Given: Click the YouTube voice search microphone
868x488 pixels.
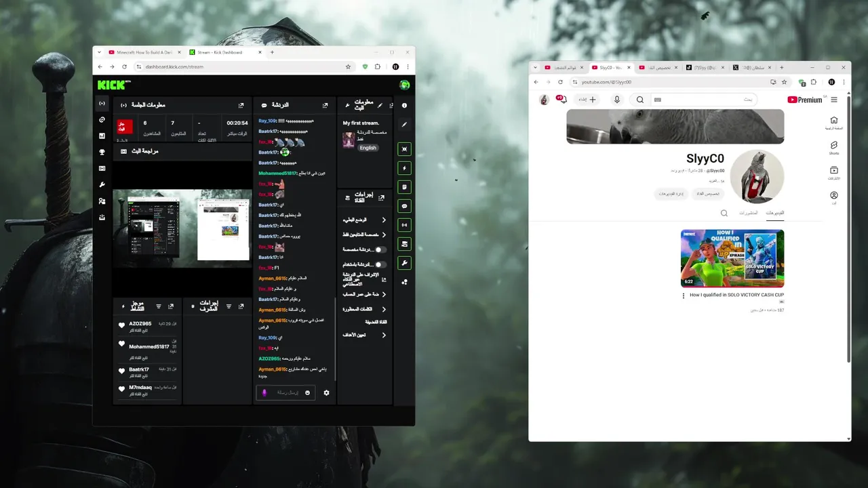Looking at the screenshot, I should [x=616, y=100].
